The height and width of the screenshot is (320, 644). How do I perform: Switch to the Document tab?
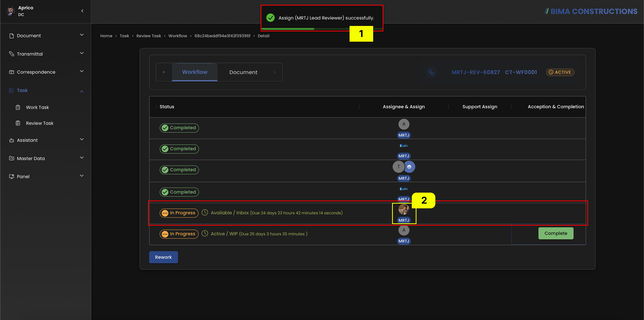(x=243, y=72)
